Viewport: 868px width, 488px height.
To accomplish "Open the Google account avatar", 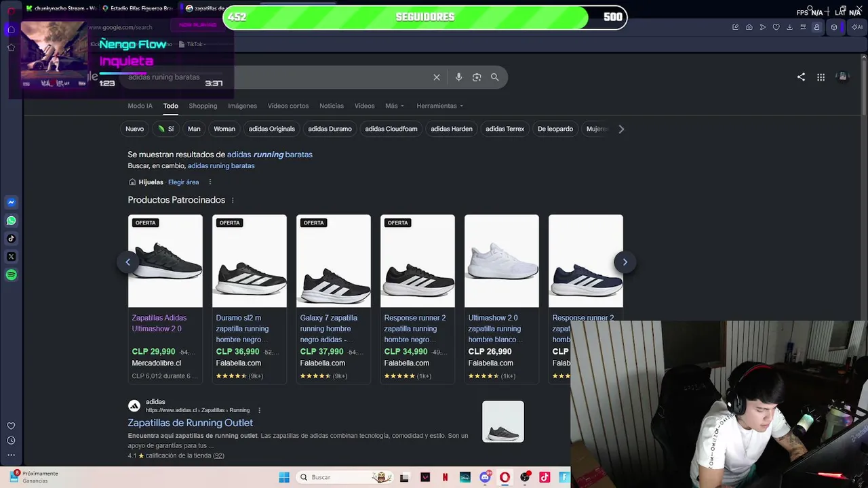I will pos(843,77).
